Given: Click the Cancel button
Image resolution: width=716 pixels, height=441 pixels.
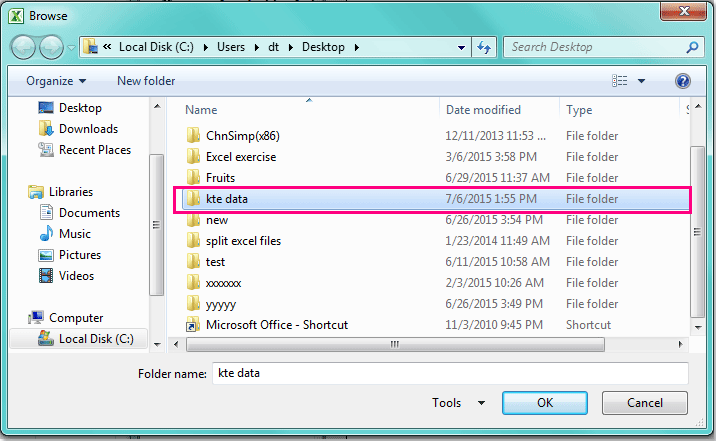Looking at the screenshot, I should 645,403.
